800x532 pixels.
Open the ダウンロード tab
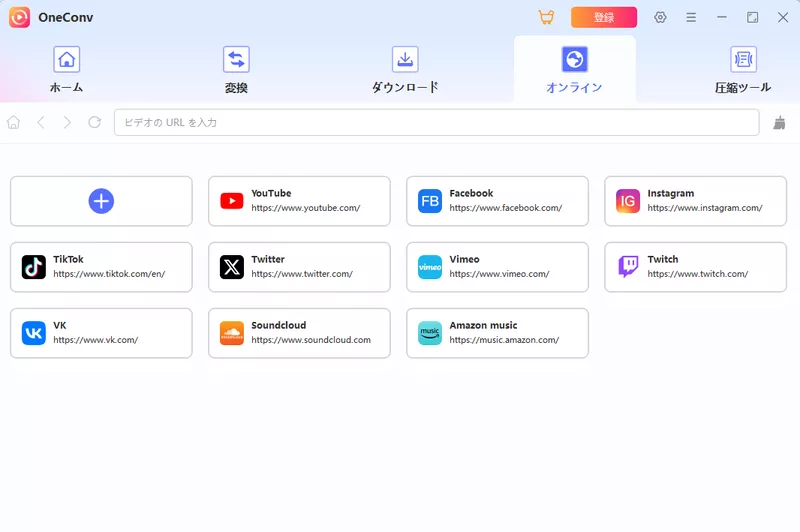click(x=405, y=70)
